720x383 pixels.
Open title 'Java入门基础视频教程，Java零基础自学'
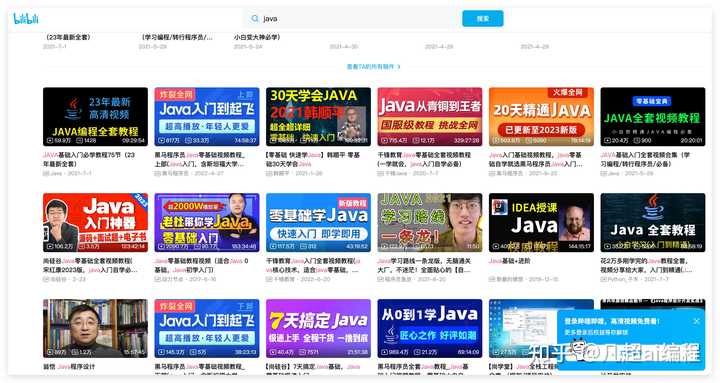536,159
